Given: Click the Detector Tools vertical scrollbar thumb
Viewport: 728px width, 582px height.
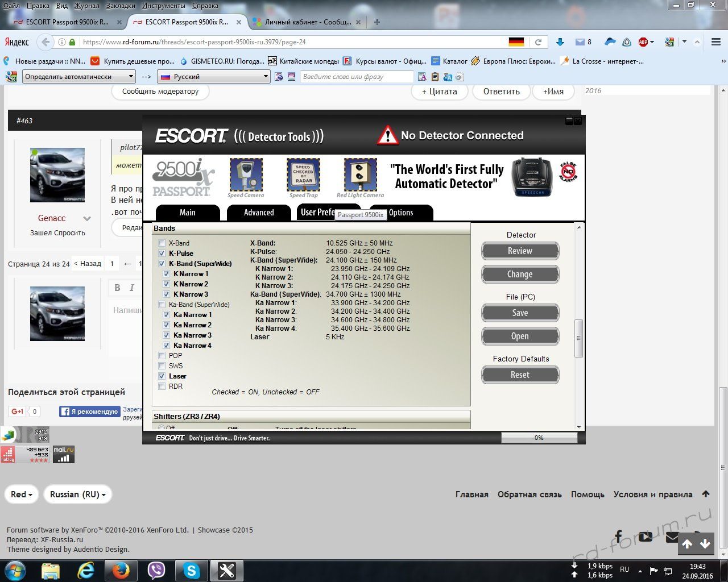Looking at the screenshot, I should tap(579, 338).
